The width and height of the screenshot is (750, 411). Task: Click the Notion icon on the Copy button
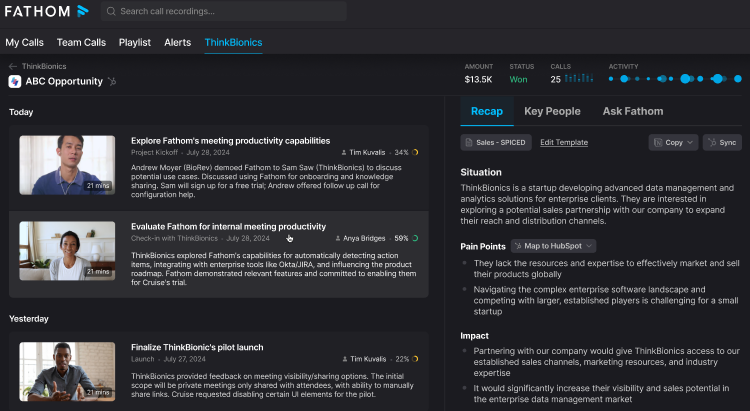coord(658,142)
